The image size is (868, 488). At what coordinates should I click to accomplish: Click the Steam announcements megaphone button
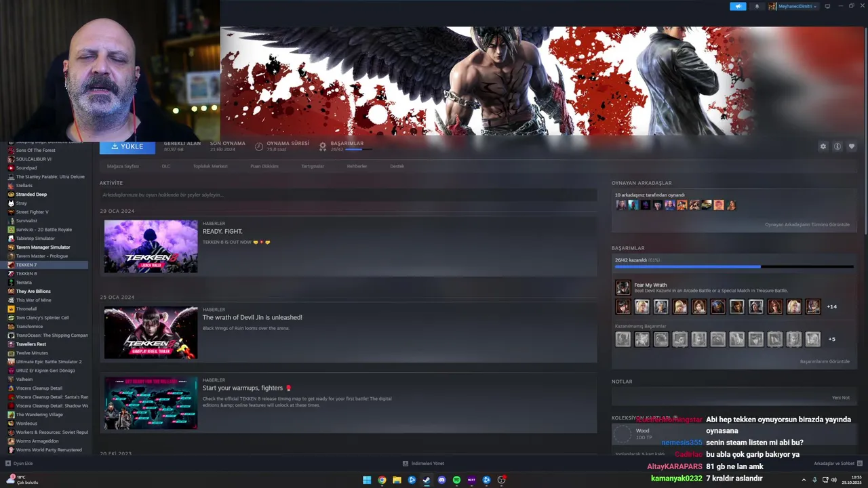tap(738, 6)
